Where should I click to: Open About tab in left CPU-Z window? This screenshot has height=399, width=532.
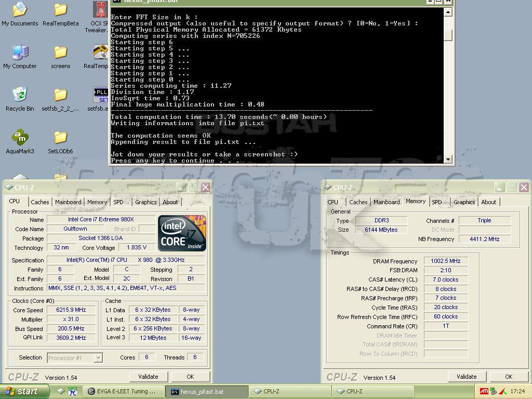[170, 202]
